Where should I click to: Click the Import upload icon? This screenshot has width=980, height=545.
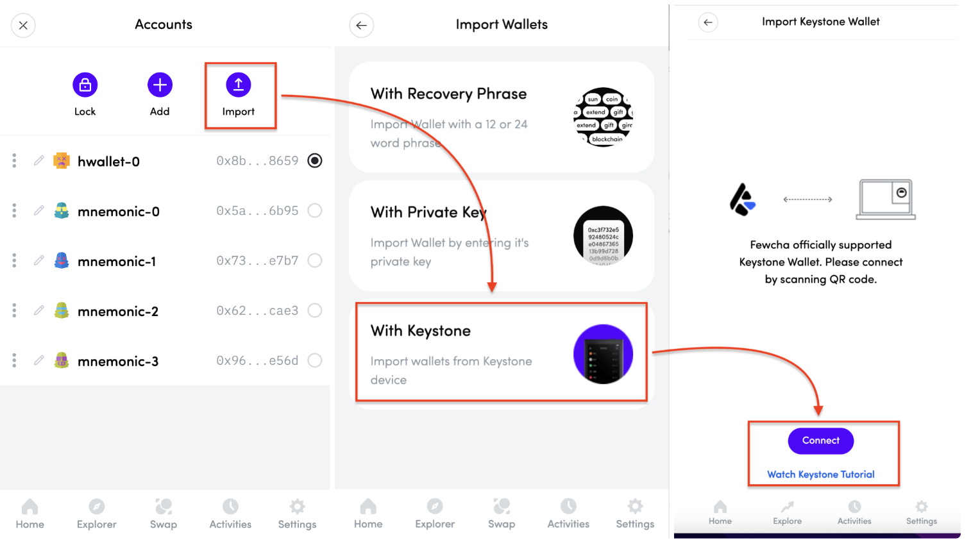(238, 85)
